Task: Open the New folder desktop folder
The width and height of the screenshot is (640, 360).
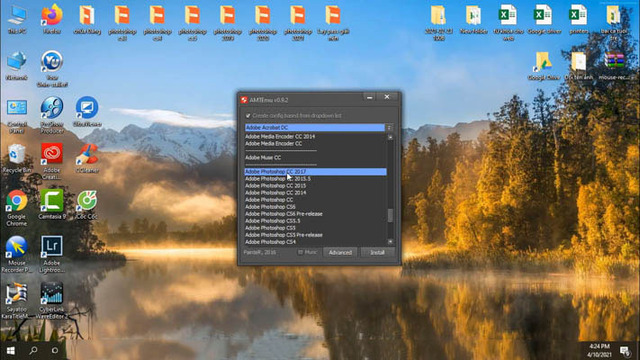Action: [x=473, y=19]
